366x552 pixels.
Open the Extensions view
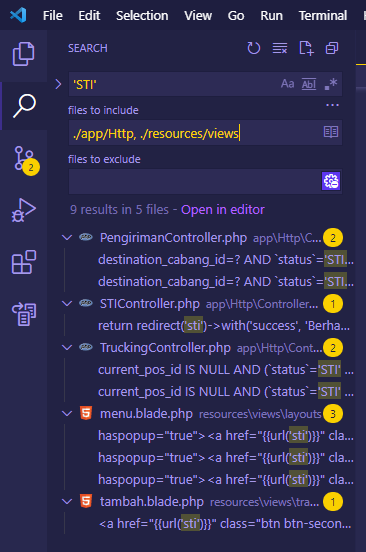tap(24, 262)
